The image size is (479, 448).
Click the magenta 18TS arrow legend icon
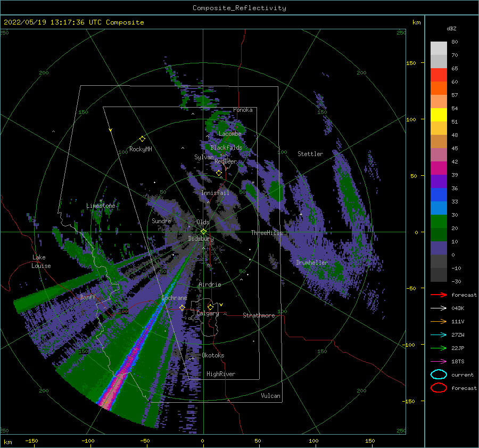click(x=439, y=362)
